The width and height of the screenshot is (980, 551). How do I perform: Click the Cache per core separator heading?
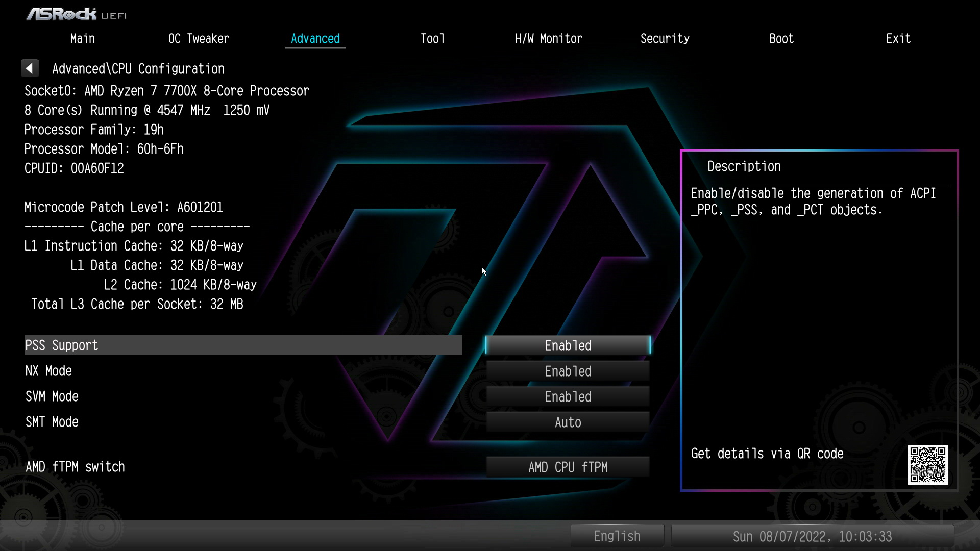coord(137,227)
